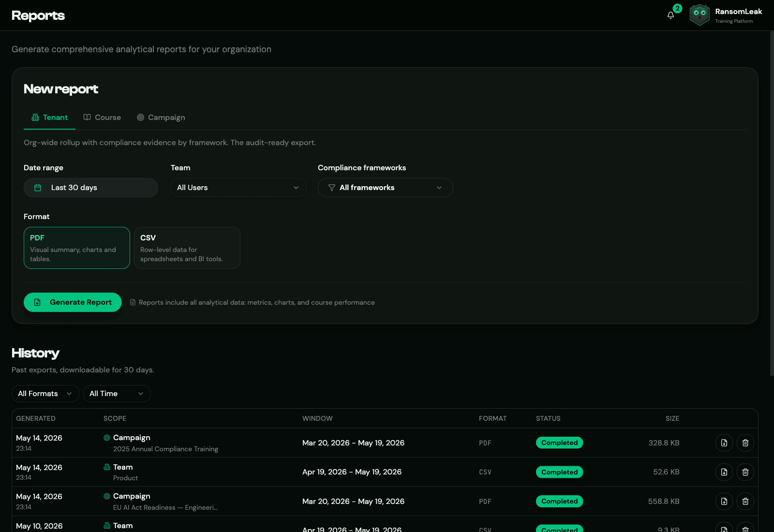Switch to the Course tab

click(x=102, y=118)
